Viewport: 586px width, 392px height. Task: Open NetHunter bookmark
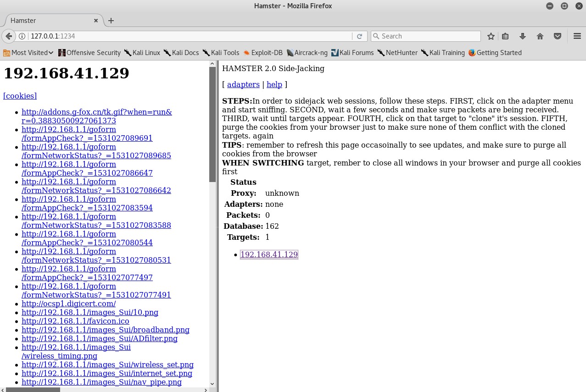click(397, 53)
